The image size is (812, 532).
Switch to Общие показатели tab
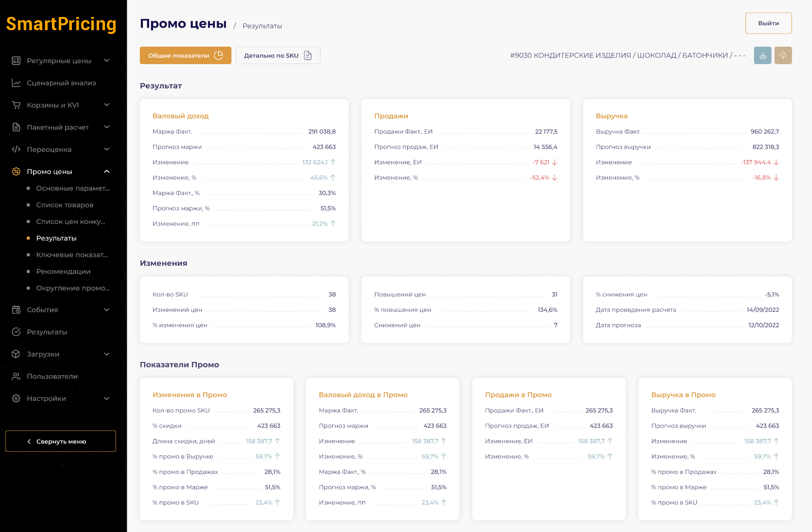pyautogui.click(x=186, y=55)
